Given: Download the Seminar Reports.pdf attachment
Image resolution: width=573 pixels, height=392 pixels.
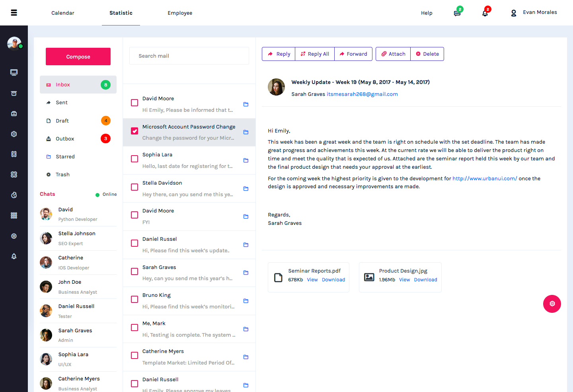Looking at the screenshot, I should click(x=333, y=280).
